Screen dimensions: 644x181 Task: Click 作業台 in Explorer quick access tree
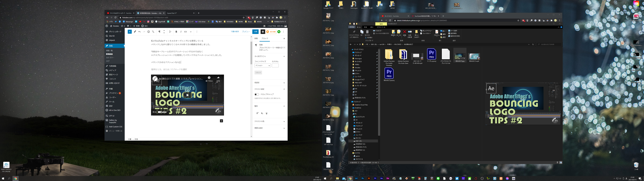pyautogui.click(x=357, y=65)
